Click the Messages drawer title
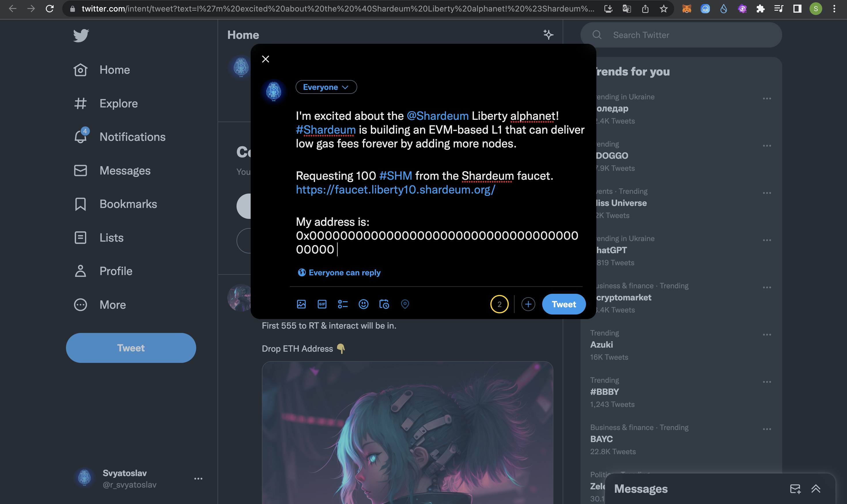 click(641, 489)
